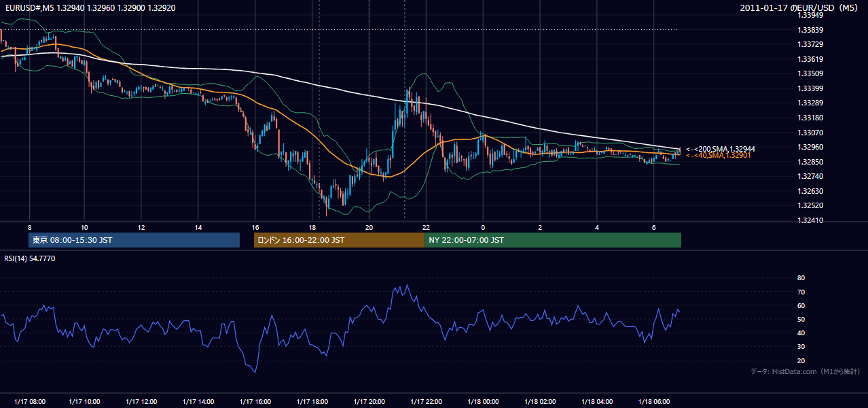868x408 pixels.
Task: Click the 1/18 04:00 time label
Action: tap(597, 402)
